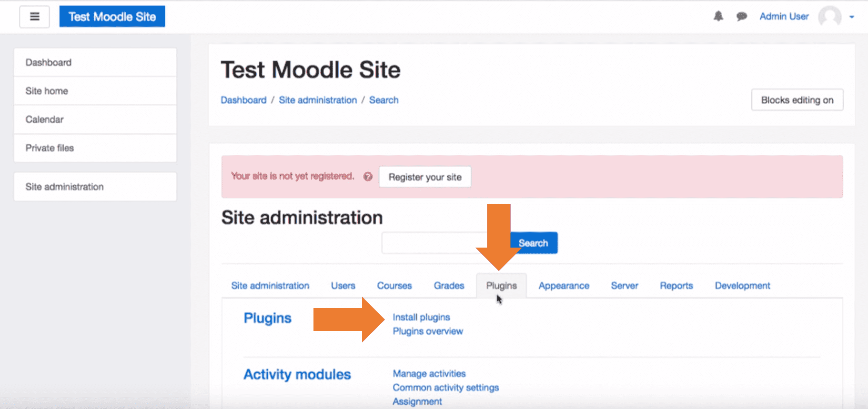868x409 pixels.
Task: Open the messages speech bubble icon
Action: [x=741, y=17]
